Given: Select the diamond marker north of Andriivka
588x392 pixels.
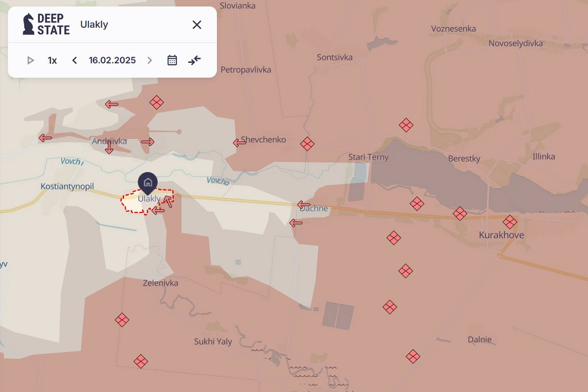Looking at the screenshot, I should click(x=156, y=102).
